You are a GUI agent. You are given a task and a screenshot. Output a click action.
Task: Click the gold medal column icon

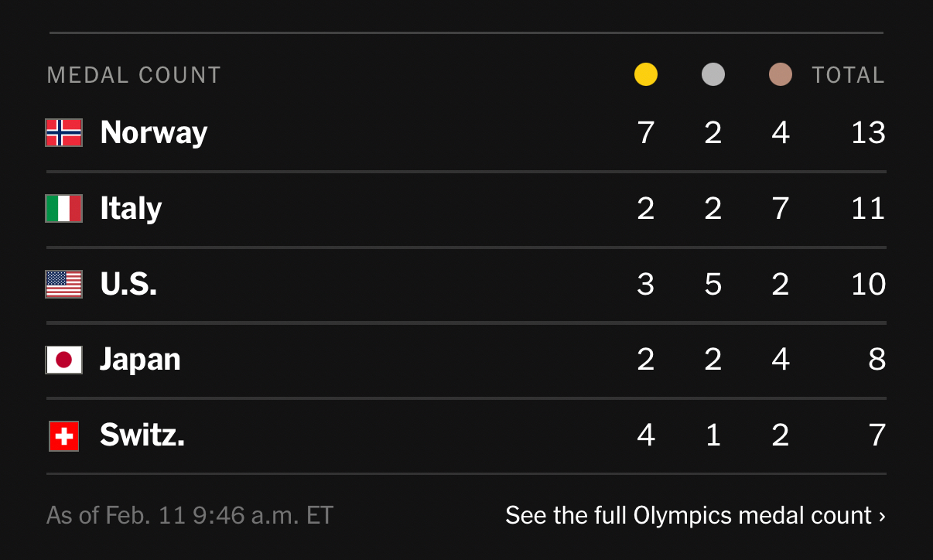point(646,75)
